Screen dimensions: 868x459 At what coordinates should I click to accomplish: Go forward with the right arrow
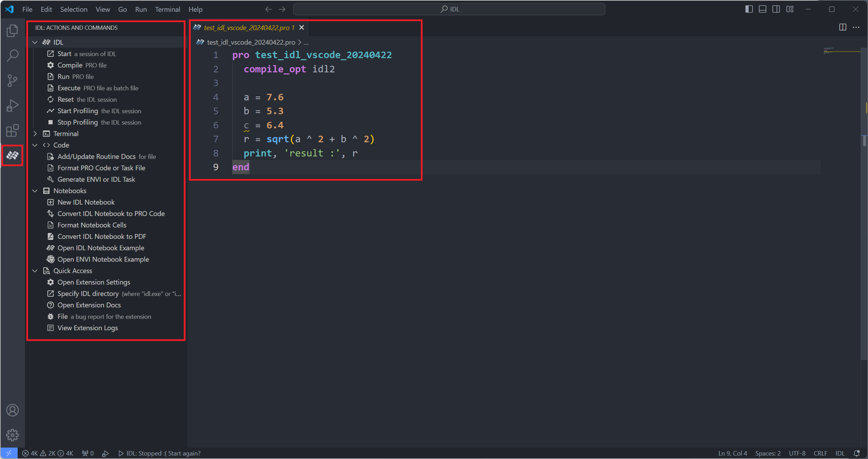[282, 9]
